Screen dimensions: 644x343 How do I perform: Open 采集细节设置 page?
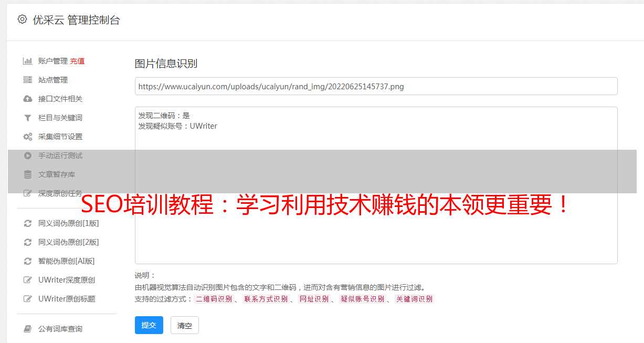point(60,137)
